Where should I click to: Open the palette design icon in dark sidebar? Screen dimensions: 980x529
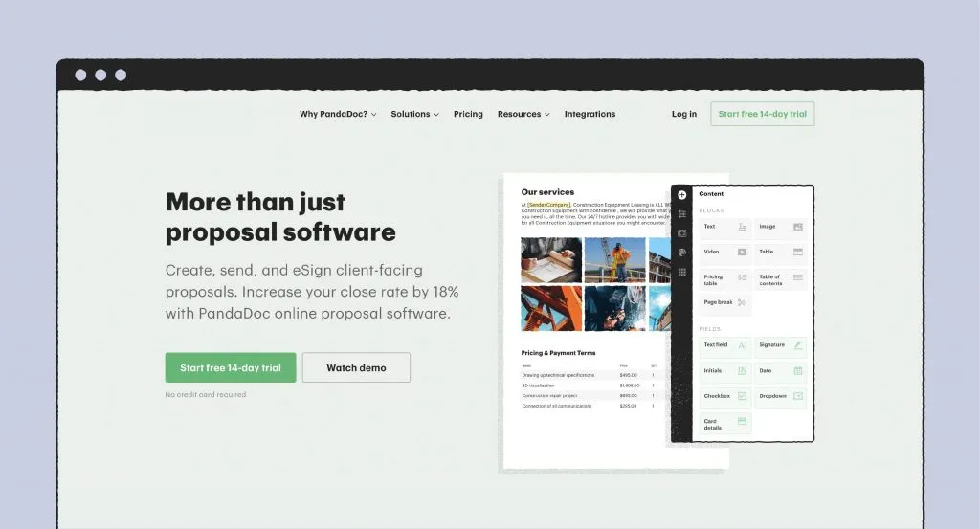[681, 253]
